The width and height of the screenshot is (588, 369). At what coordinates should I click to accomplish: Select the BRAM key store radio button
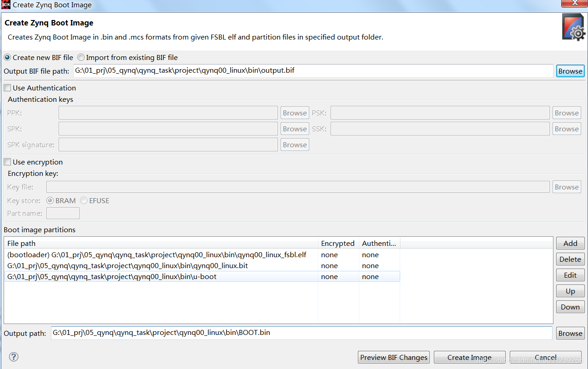click(61, 200)
